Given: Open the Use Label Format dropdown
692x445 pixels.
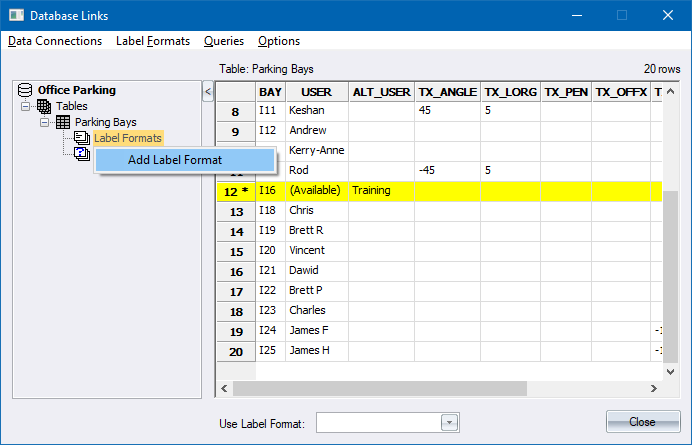Looking at the screenshot, I should point(450,423).
